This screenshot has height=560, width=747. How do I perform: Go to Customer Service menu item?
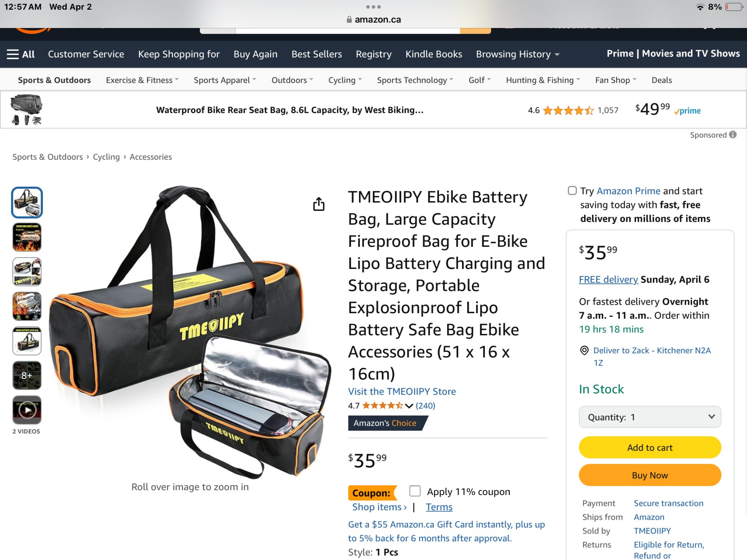(86, 54)
